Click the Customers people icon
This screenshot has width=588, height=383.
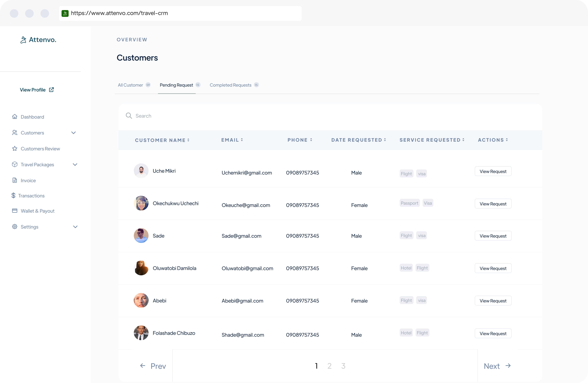click(15, 133)
